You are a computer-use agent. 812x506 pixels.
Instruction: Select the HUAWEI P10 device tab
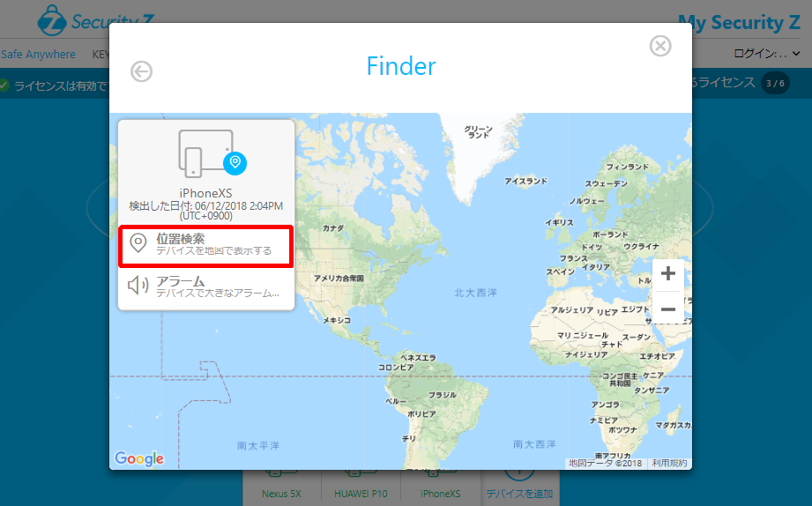coord(361,492)
